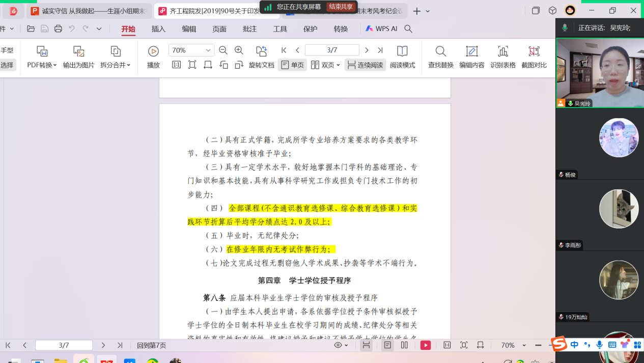Expand the 拆分合并 dropdown
The width and height of the screenshot is (644, 363).
pos(116,65)
